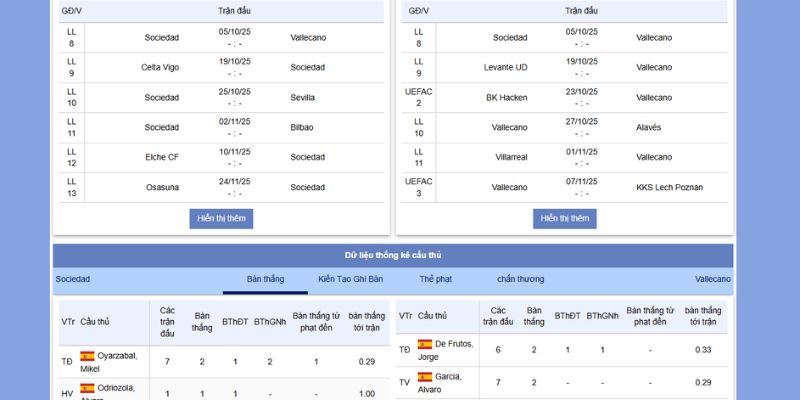Image resolution: width=800 pixels, height=400 pixels.
Task: Open the Celta Vigo team link
Action: [160, 67]
